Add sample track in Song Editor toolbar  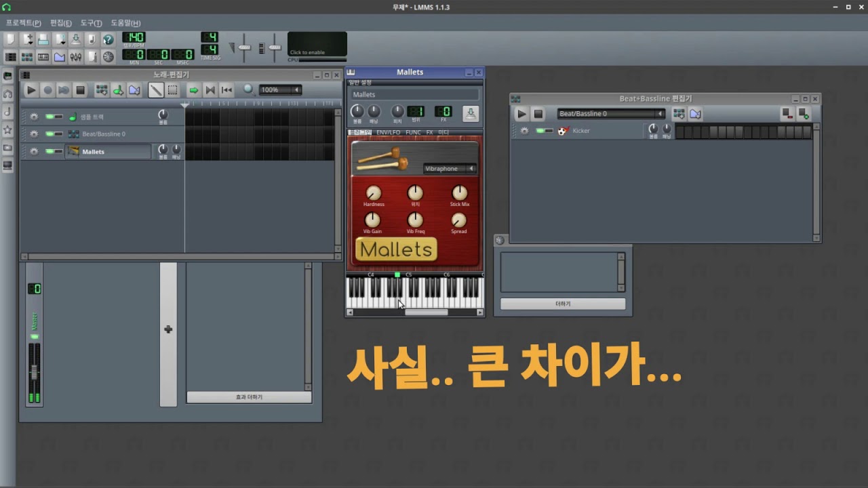118,89
